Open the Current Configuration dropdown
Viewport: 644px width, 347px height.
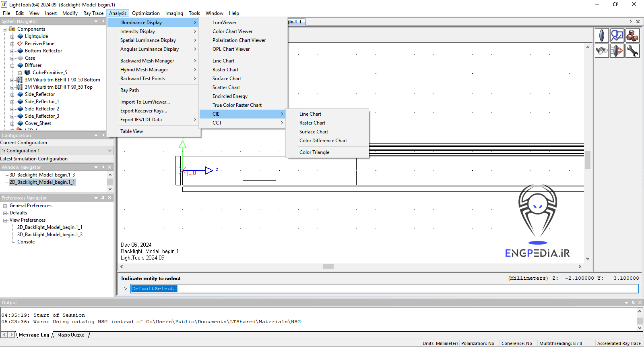click(x=109, y=151)
